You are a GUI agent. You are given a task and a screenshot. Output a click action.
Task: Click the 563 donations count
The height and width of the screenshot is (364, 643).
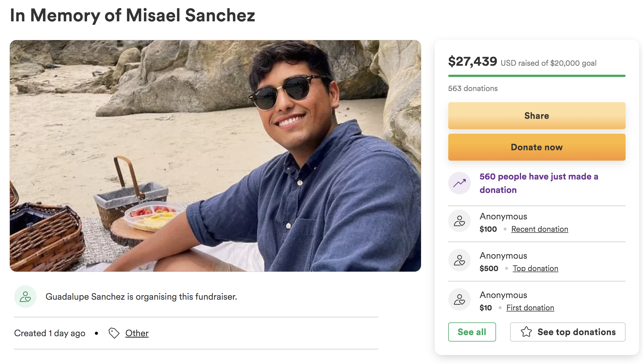tap(473, 88)
